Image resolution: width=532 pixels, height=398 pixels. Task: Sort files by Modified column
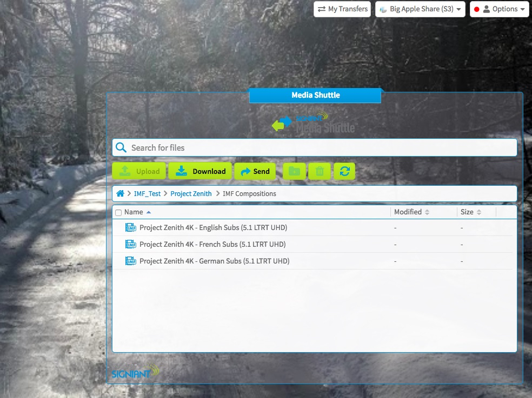tap(411, 212)
